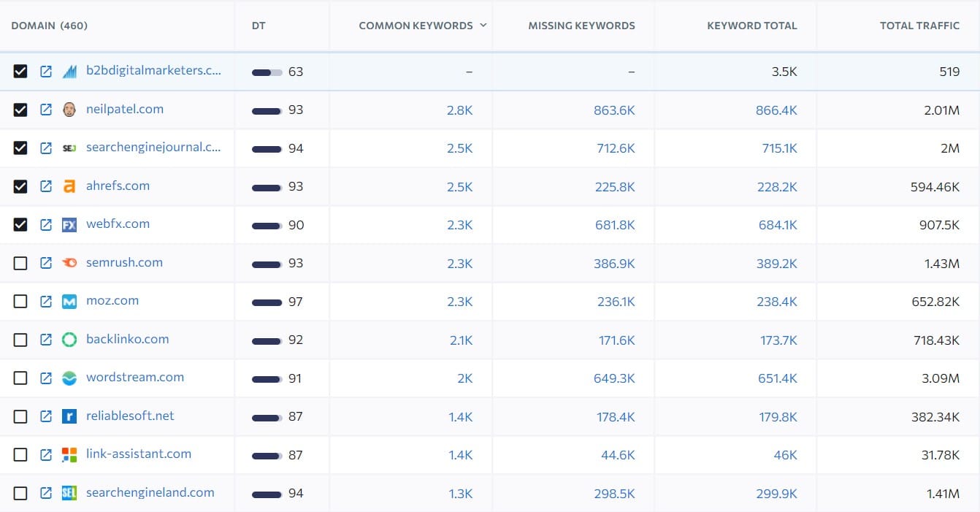View searchengineland.com 1.3K common keywords
Screen dimensions: 980x512
pyautogui.click(x=461, y=494)
